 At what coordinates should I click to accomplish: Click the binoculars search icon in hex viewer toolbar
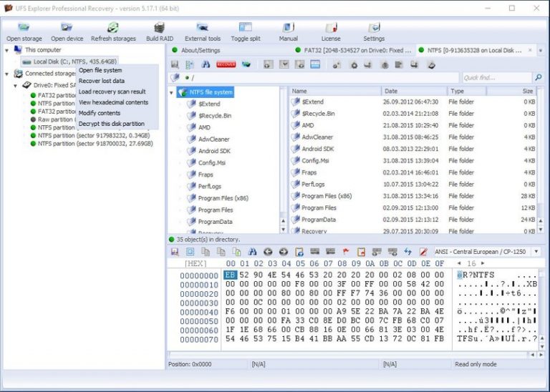pyautogui.click(x=252, y=252)
